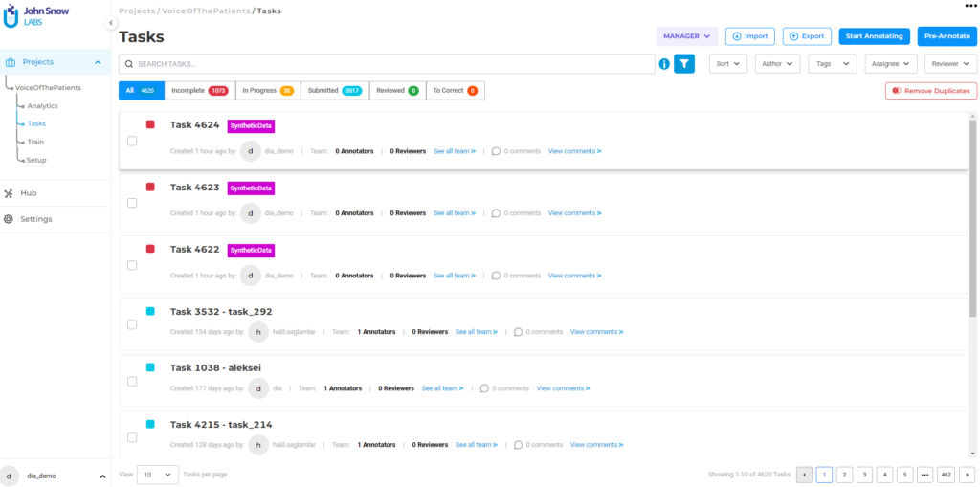Click comments bubble icon on Task 4624
The width and height of the screenshot is (980, 487).
(x=496, y=151)
